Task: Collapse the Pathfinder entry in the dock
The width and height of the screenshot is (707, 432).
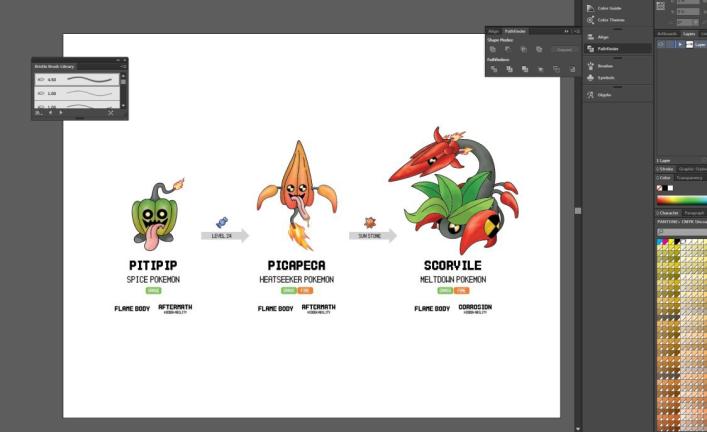Action: click(x=616, y=49)
